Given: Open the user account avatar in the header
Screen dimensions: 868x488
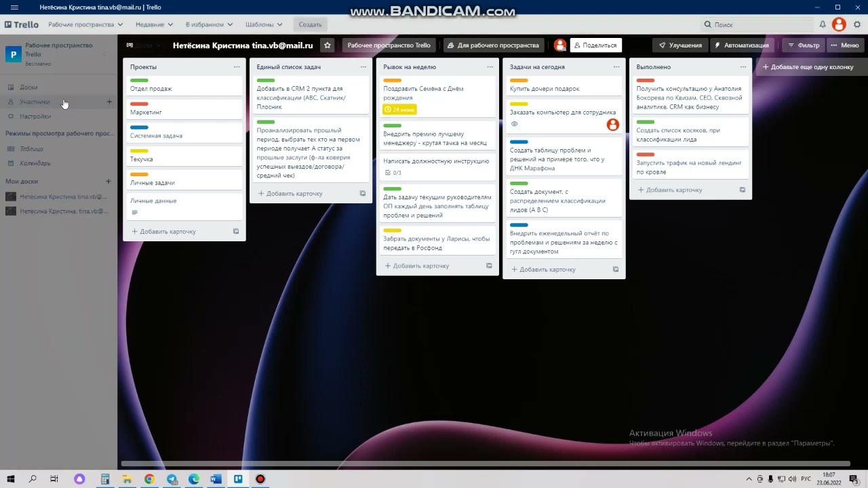Looking at the screenshot, I should [x=839, y=24].
